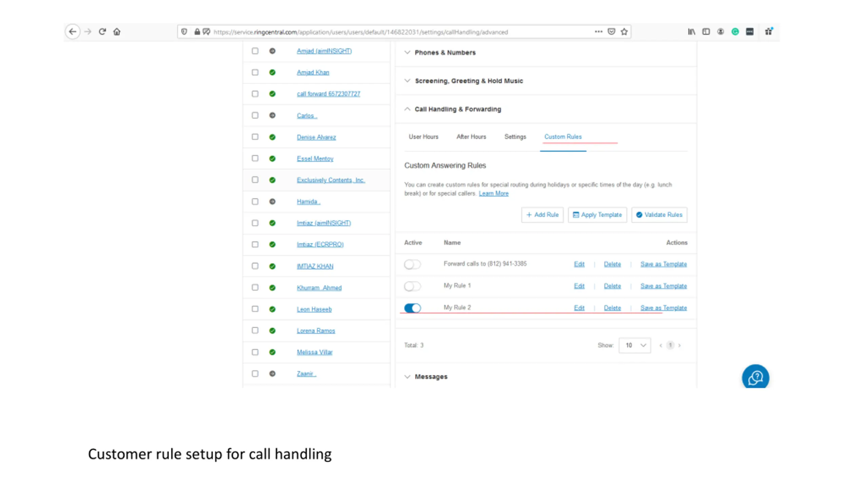Open the User Hours tab
The height and width of the screenshot is (488, 868).
pyautogui.click(x=423, y=137)
